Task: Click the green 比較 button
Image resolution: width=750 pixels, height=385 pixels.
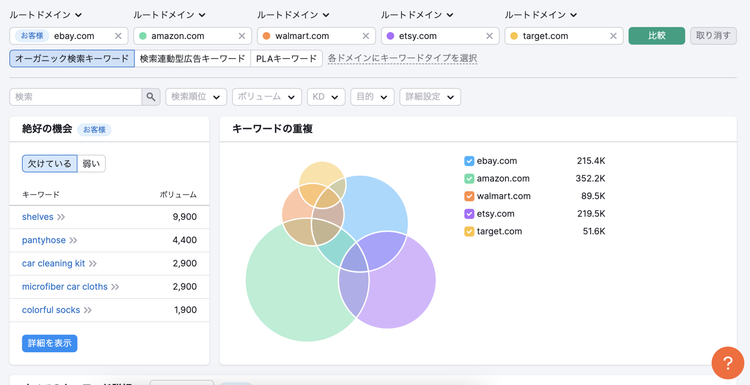Action: 657,36
